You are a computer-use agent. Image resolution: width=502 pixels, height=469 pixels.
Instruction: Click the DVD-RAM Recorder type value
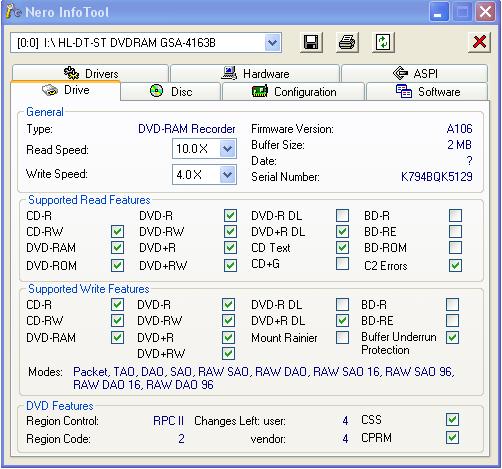[187, 129]
